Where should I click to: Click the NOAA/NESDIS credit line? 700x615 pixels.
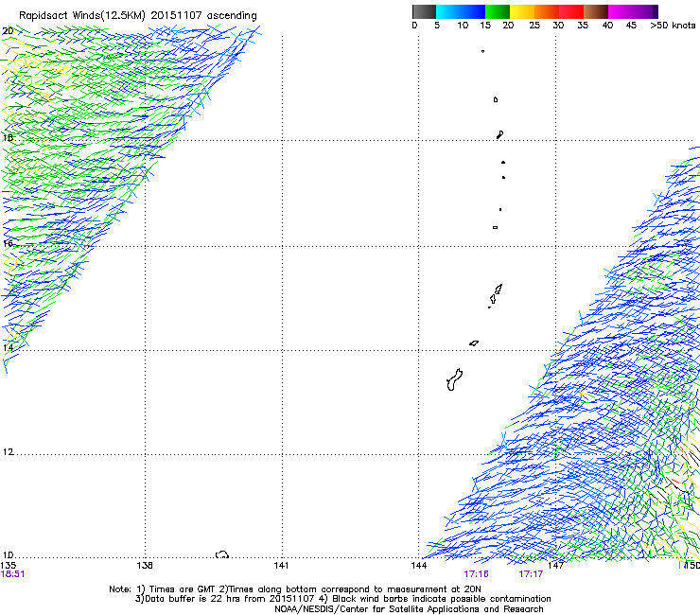(x=409, y=609)
